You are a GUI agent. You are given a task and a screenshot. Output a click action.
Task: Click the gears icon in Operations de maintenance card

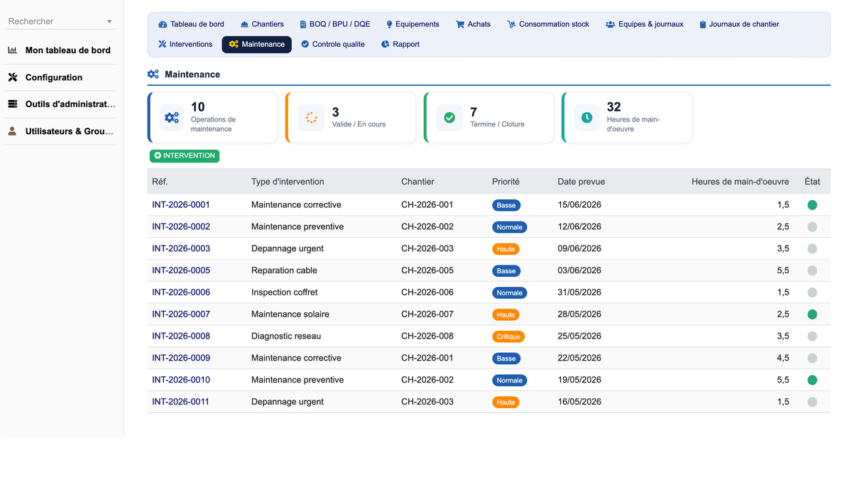(172, 118)
